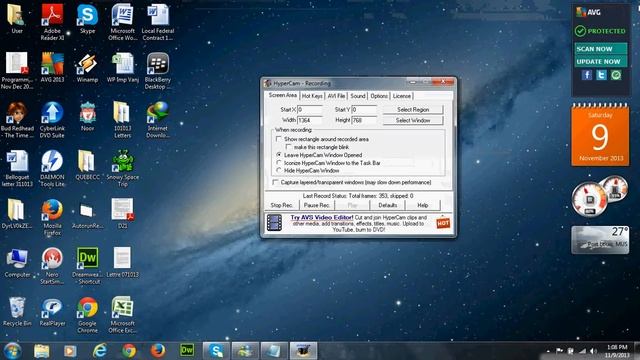Viewport: 640px width, 360px height.
Task: Launch RealPlayer from the desktop
Action: tap(52, 311)
